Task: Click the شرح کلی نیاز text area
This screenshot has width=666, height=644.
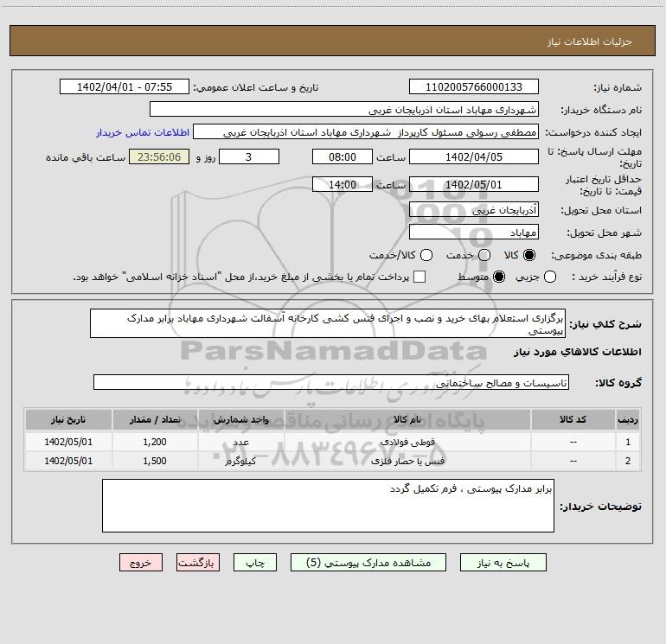Action: click(x=328, y=323)
